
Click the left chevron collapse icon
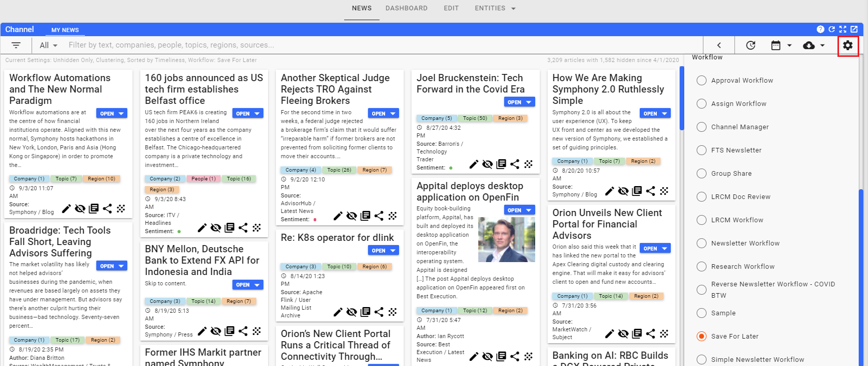719,45
